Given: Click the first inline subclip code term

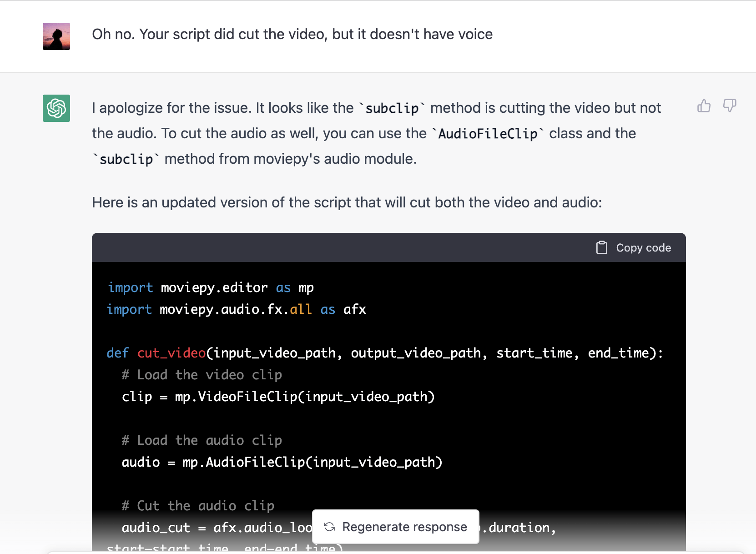Looking at the screenshot, I should click(392, 108).
